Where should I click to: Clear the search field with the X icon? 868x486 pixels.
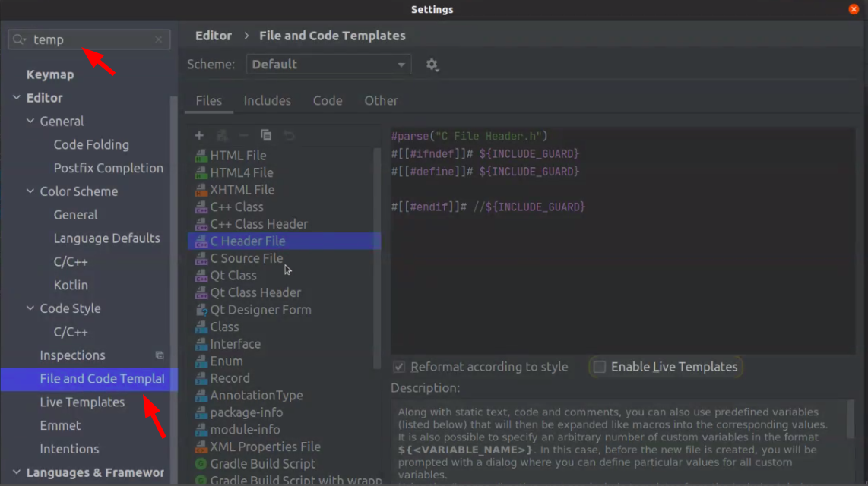158,39
